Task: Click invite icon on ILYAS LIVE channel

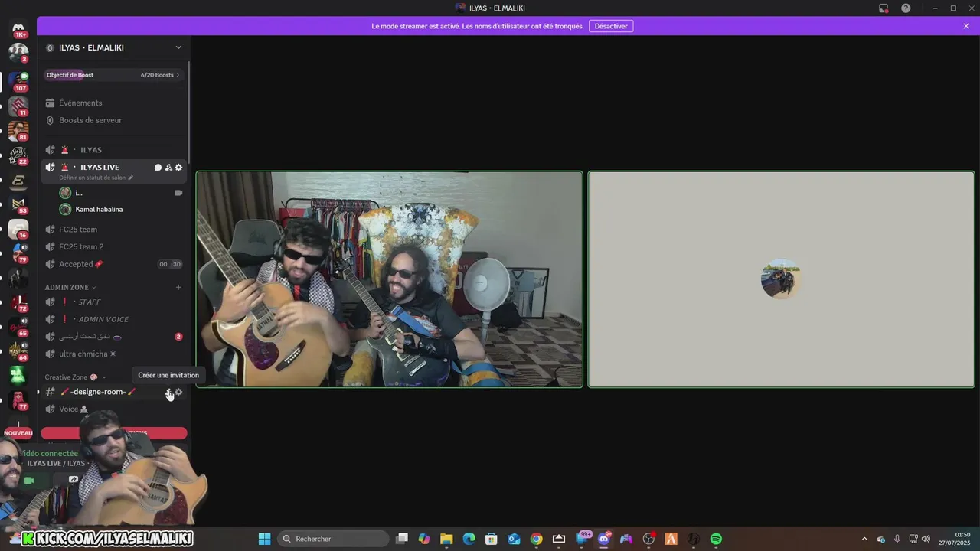Action: 168,168
